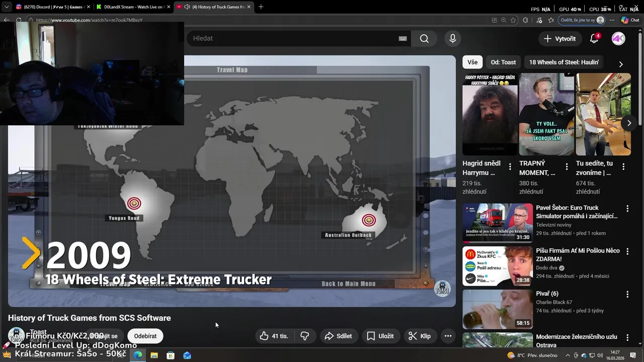This screenshot has height=362, width=644.
Task: Save the video with Uložit
Action: tap(380, 336)
